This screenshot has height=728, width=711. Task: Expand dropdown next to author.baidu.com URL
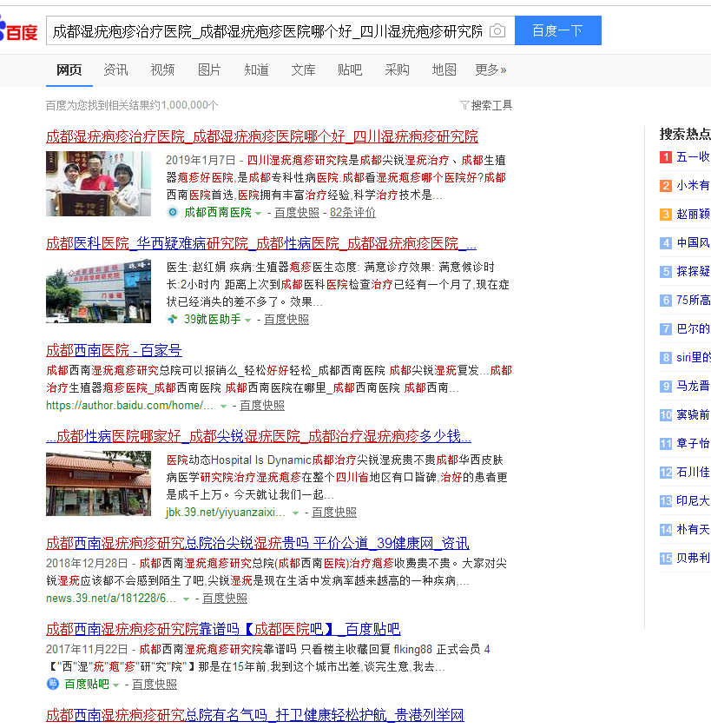point(223,407)
